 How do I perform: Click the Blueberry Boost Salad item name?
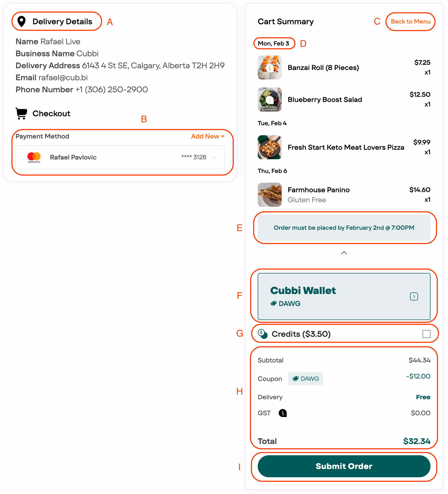(x=325, y=99)
